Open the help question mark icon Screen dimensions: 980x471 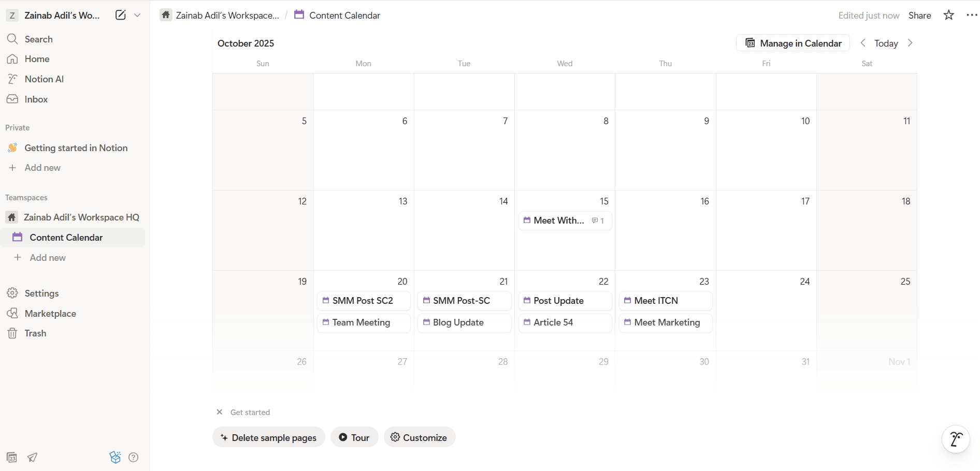[x=133, y=457]
